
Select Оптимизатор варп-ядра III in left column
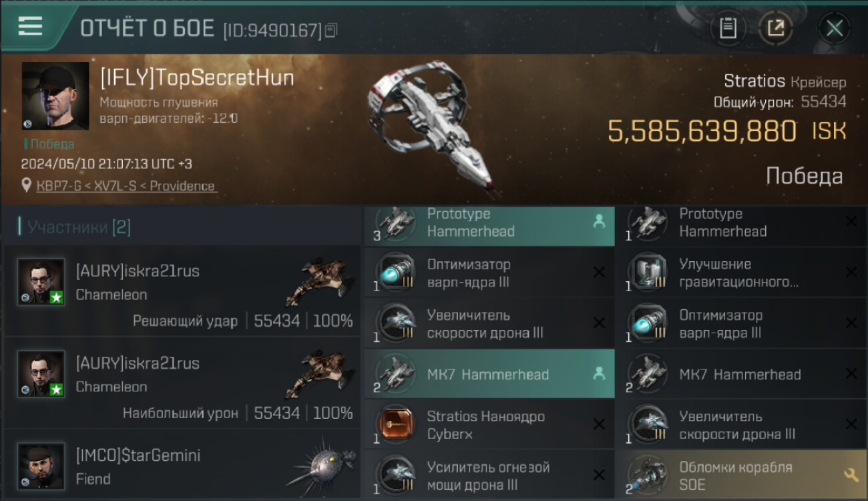[489, 273]
